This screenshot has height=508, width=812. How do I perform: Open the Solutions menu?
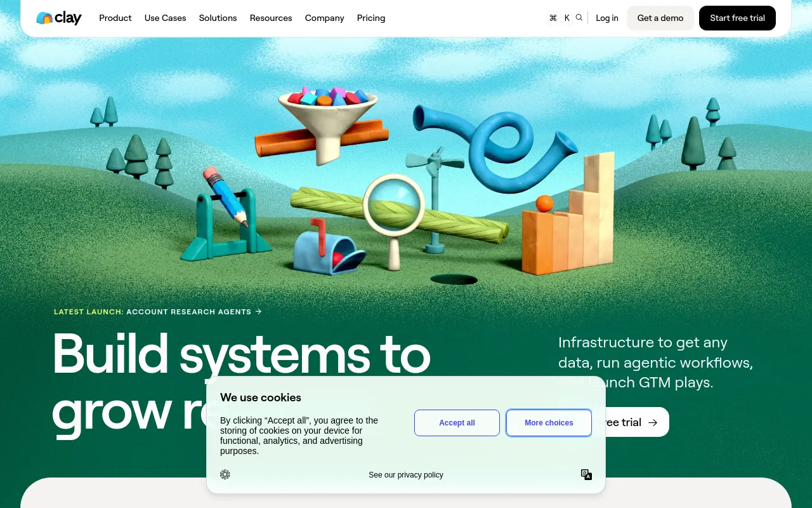218,18
